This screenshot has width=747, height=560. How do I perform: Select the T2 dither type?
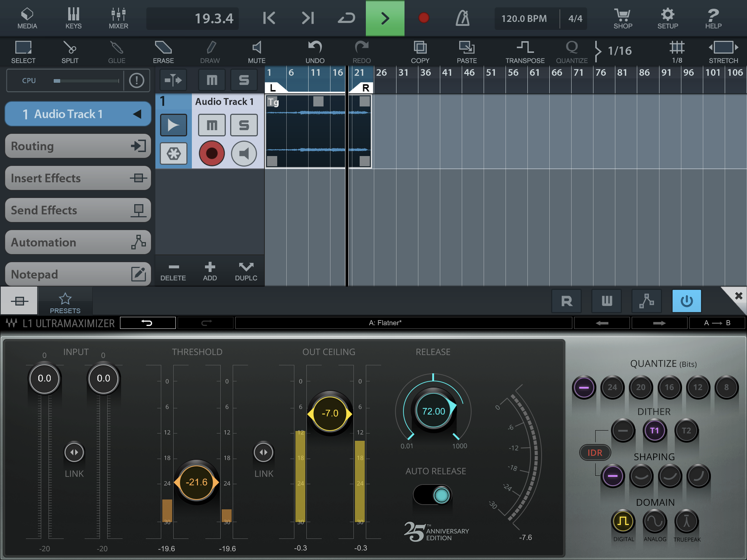coord(686,431)
